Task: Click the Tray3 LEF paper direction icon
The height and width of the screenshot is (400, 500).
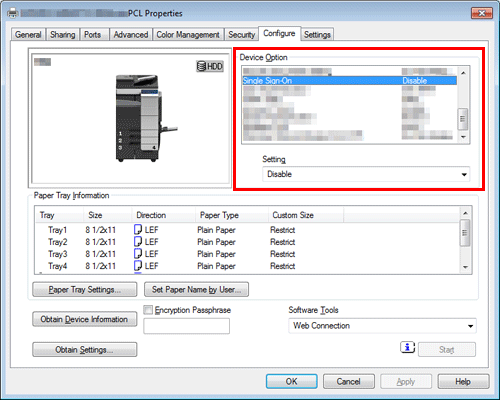Action: pyautogui.click(x=138, y=254)
